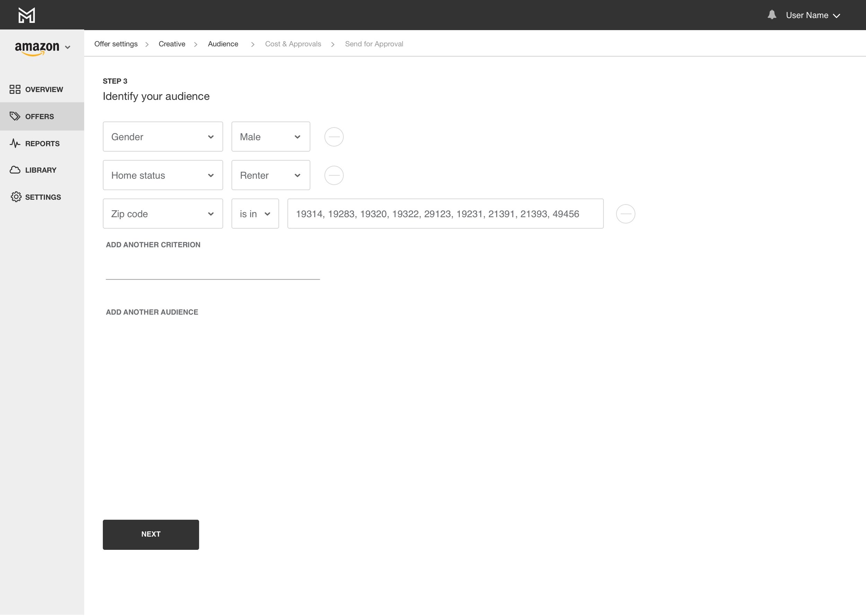Screen dimensions: 866x616
Task: Click the Settings gear icon
Action: point(16,197)
